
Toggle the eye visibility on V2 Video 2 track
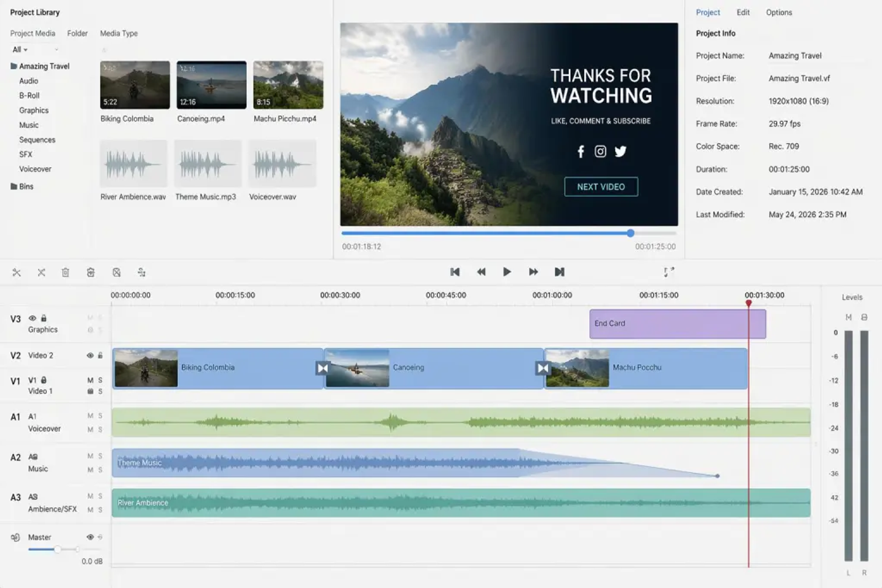click(90, 355)
